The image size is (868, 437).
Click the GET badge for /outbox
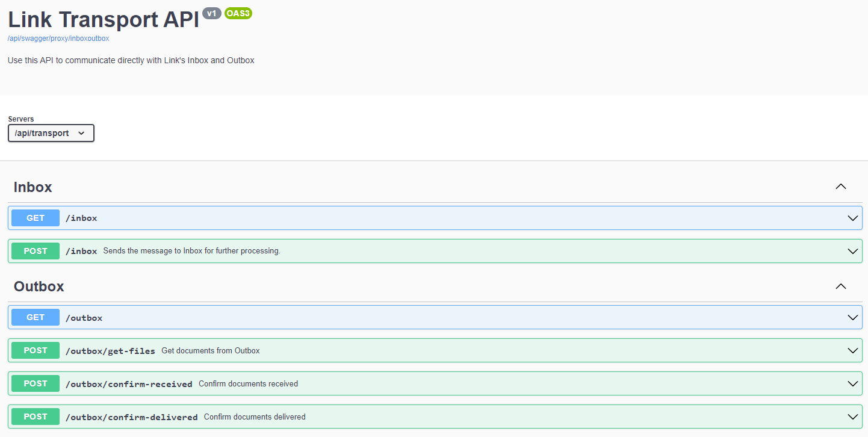(x=36, y=317)
